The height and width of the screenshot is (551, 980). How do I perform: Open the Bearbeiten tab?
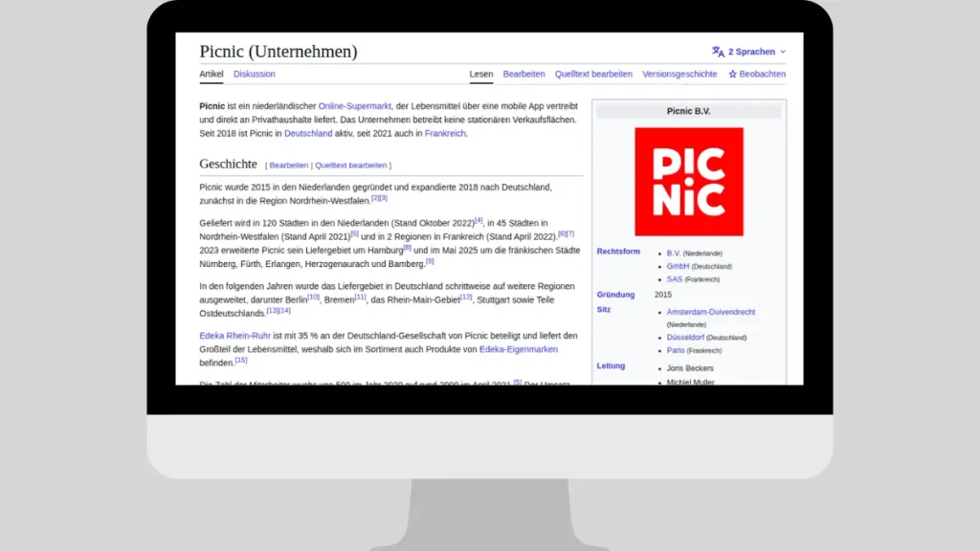click(523, 74)
